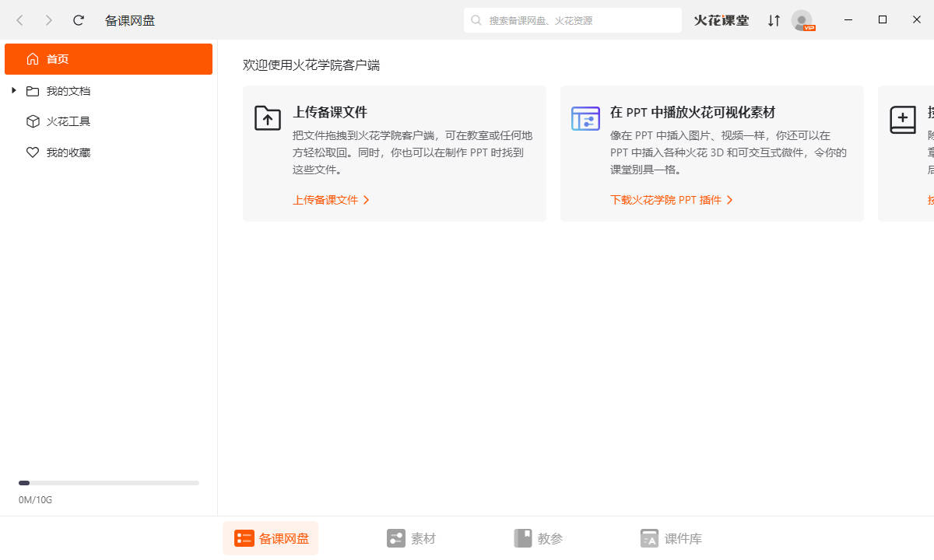
Task: Open the transfer list up-down arrows icon
Action: pos(774,20)
